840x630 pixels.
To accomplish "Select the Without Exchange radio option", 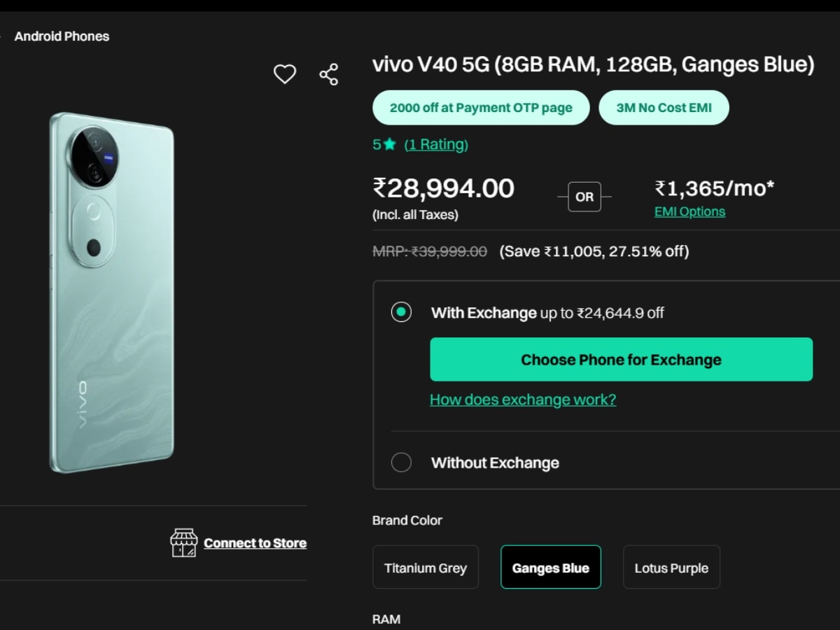I will click(x=401, y=463).
